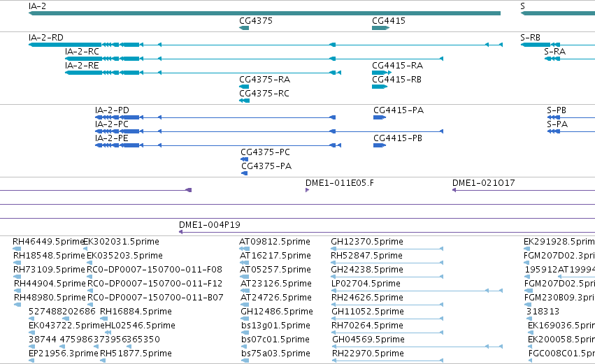Screen dimensions: 595x364
Task: Select the S gene label
Action: coord(522,6)
